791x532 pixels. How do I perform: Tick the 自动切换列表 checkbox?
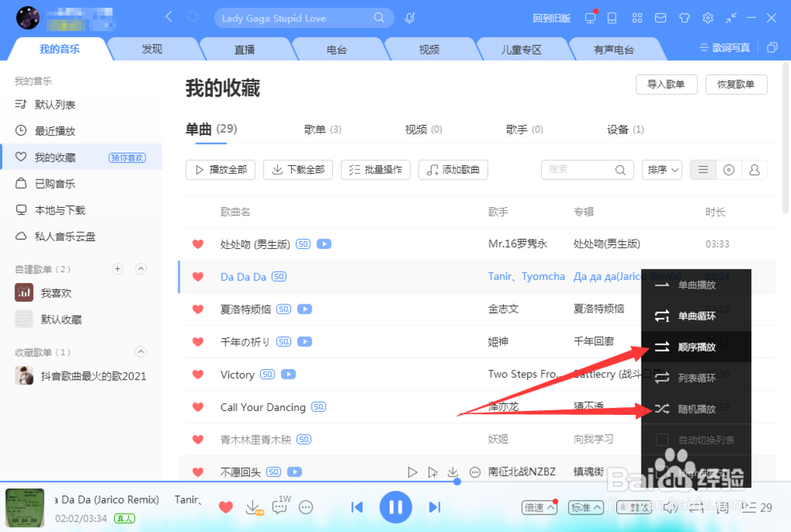coord(662,440)
